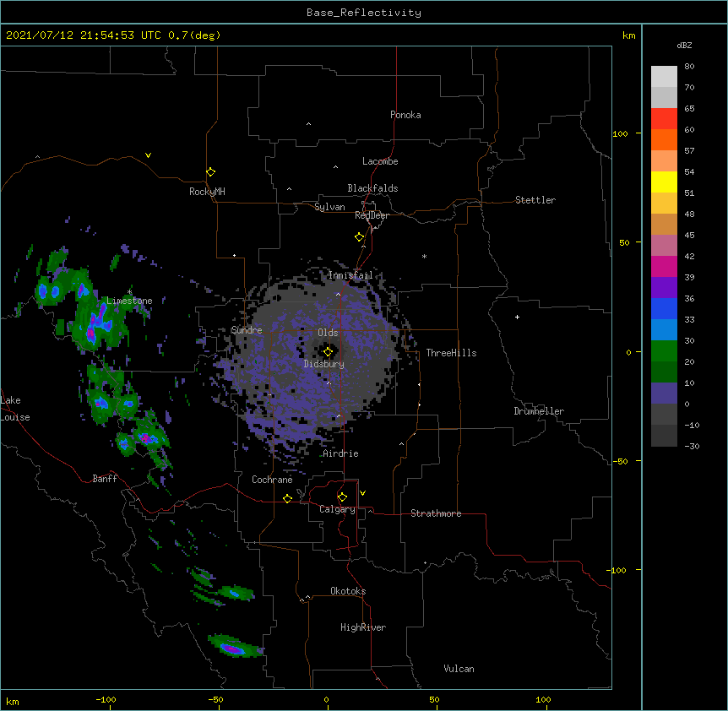Viewport: 728px width, 711px height.
Task: Click the Vulcan label
Action: click(459, 669)
